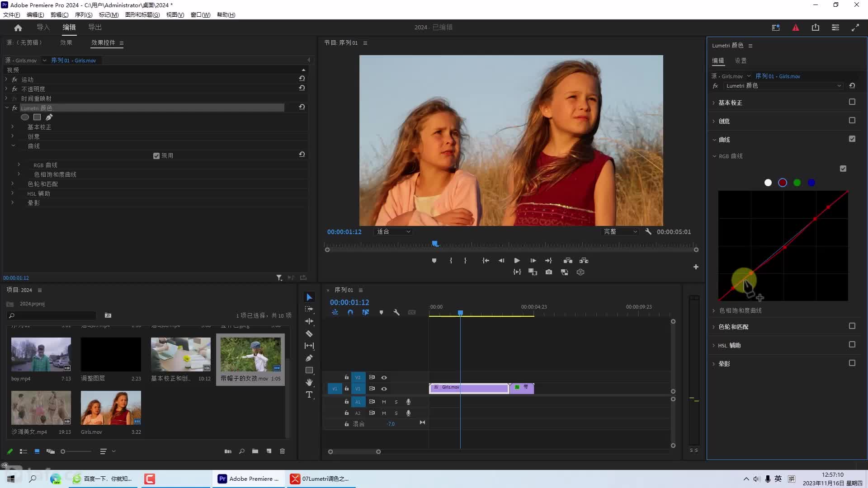This screenshot has width=868, height=488.
Task: Select the Razor tool
Action: tap(309, 333)
